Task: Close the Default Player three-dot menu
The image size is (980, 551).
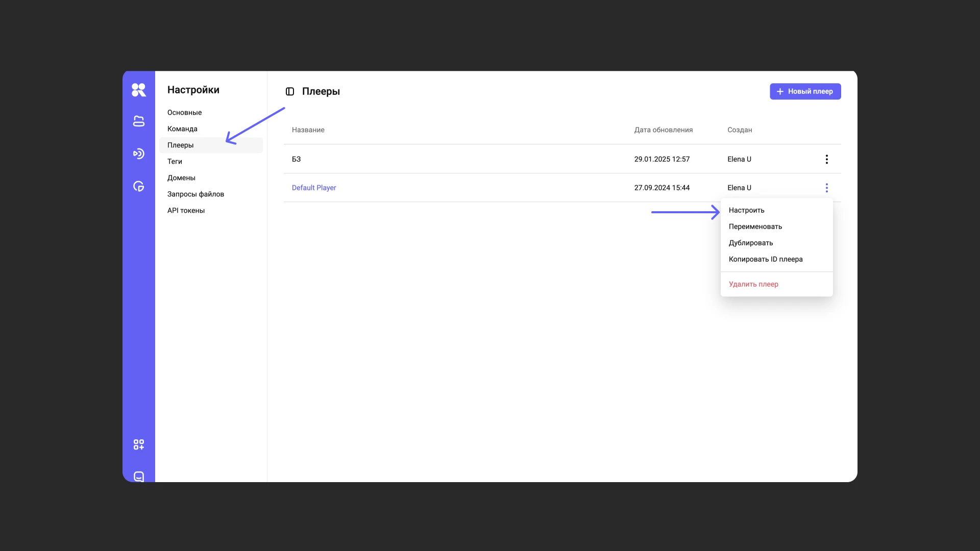Action: coord(826,188)
